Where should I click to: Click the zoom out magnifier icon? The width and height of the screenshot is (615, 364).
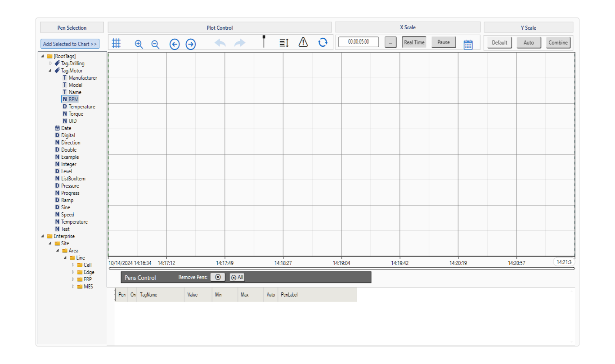(x=155, y=44)
